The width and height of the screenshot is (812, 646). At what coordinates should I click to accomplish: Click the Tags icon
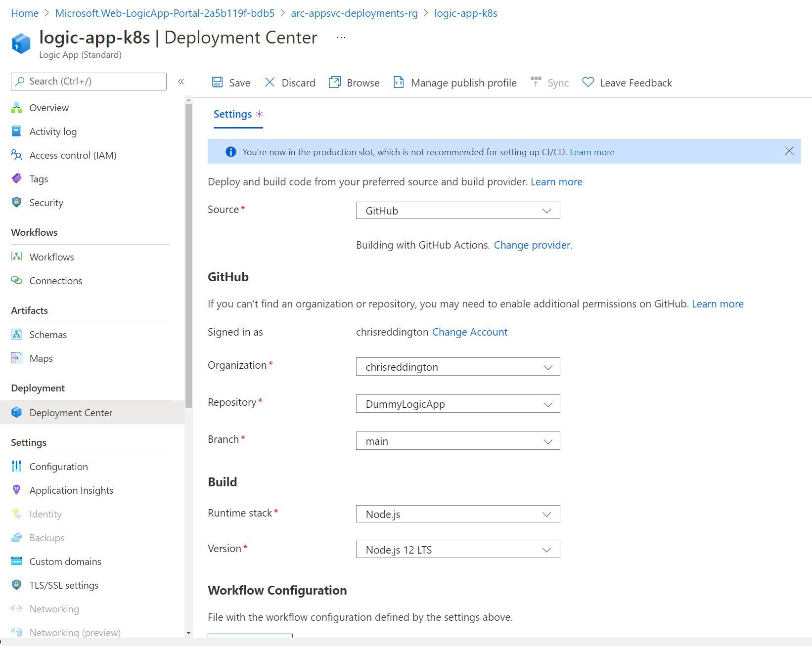click(x=17, y=178)
